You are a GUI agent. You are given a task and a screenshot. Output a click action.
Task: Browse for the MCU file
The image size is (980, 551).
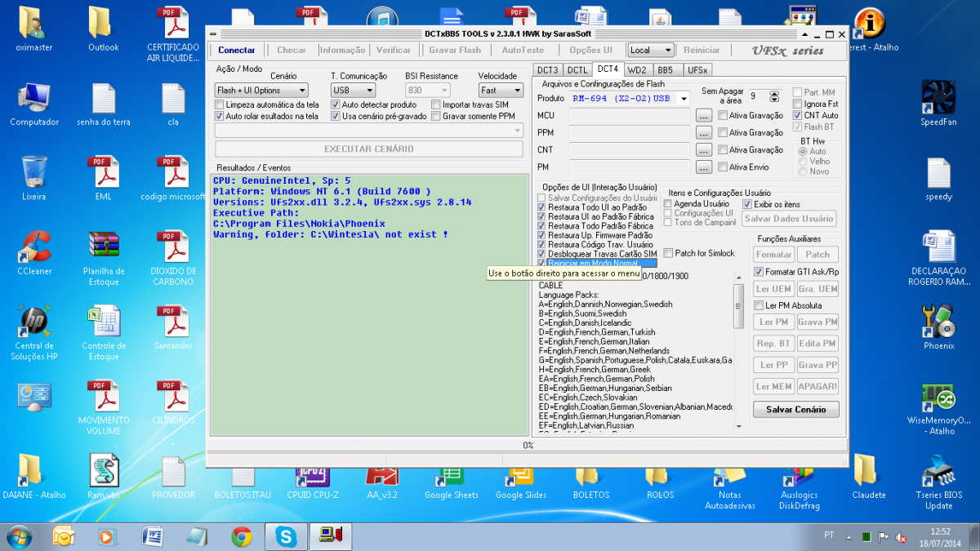704,116
